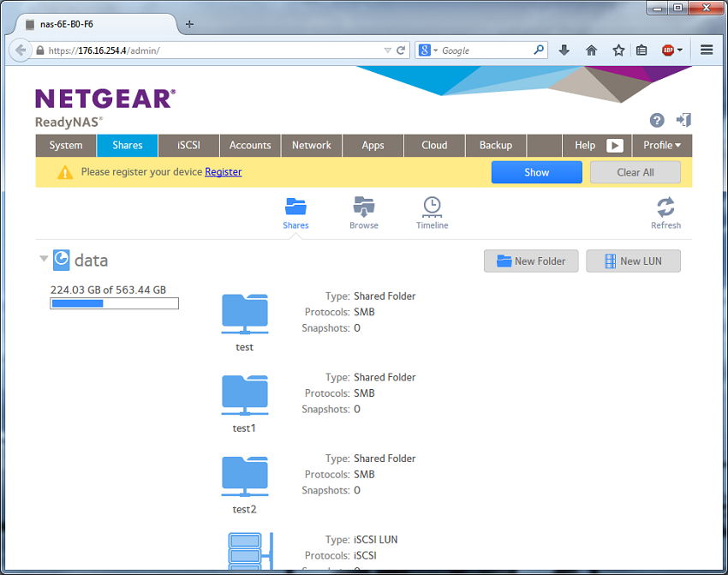Viewport: 728px width, 575px height.
Task: Switch to the Network tab
Action: point(312,146)
